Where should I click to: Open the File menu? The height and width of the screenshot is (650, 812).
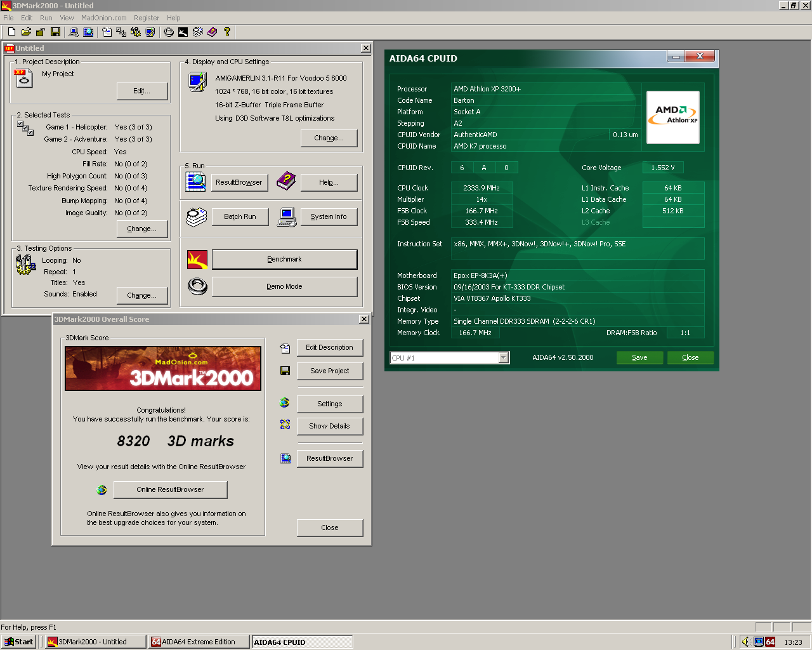pyautogui.click(x=8, y=18)
